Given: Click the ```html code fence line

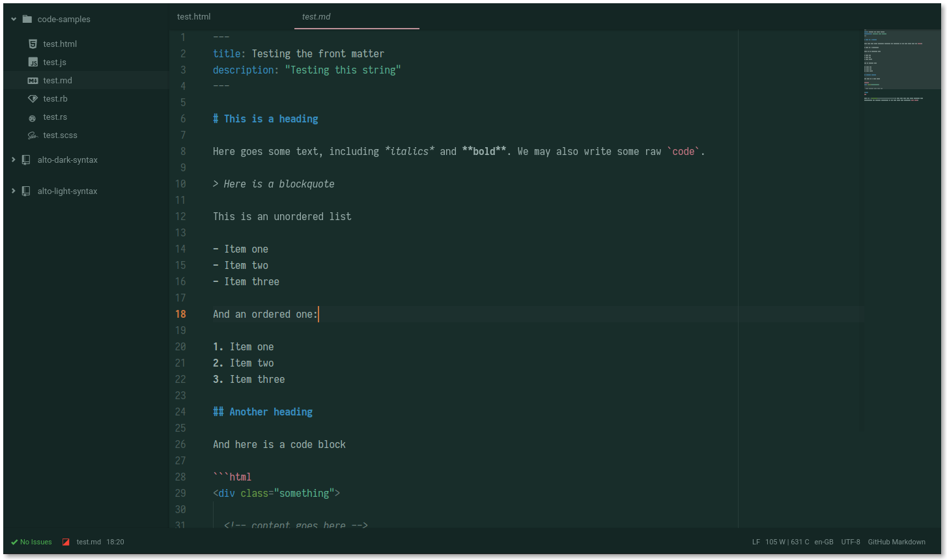Looking at the screenshot, I should [233, 477].
